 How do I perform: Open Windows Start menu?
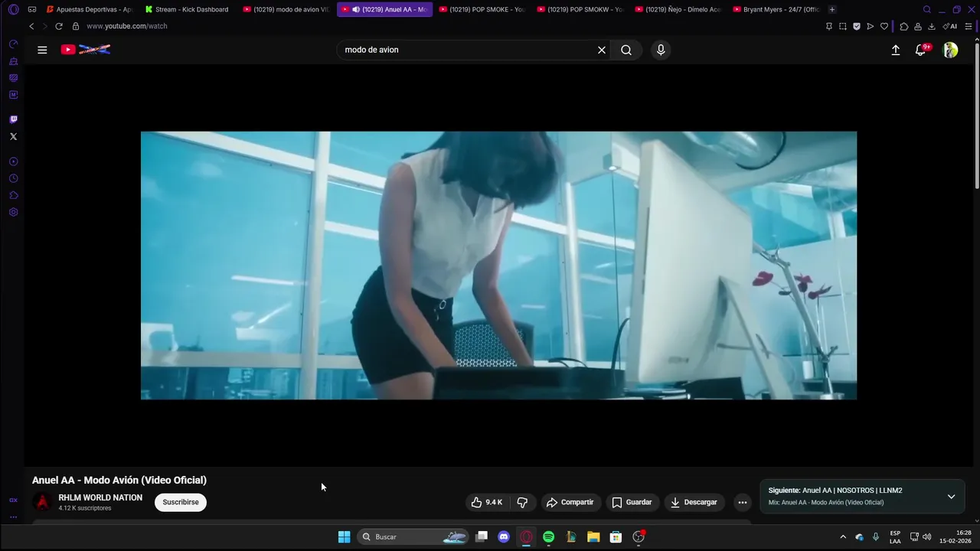coord(345,536)
